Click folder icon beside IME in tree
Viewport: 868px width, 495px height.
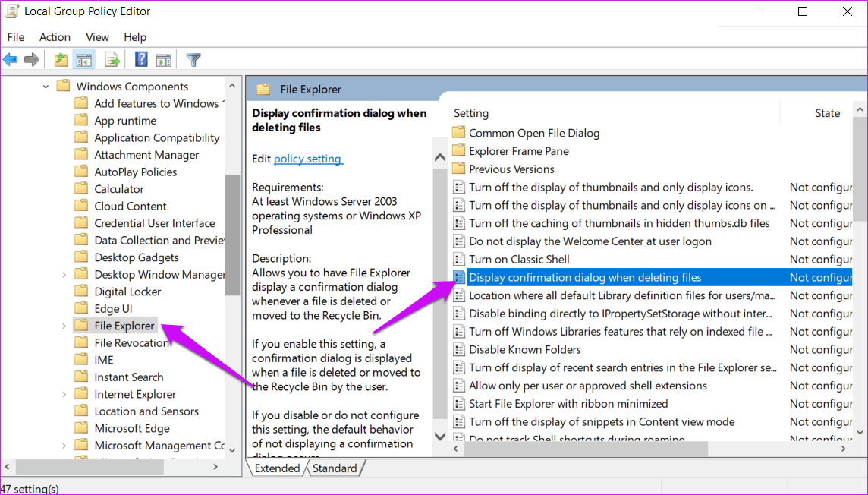[x=81, y=360]
